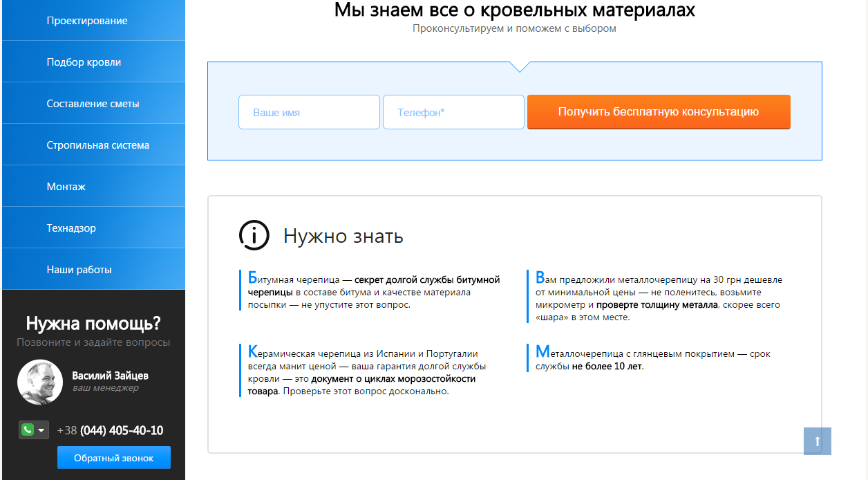The width and height of the screenshot is (868, 480).
Task: Click the Битумная черепица tip text
Action: 373,292
